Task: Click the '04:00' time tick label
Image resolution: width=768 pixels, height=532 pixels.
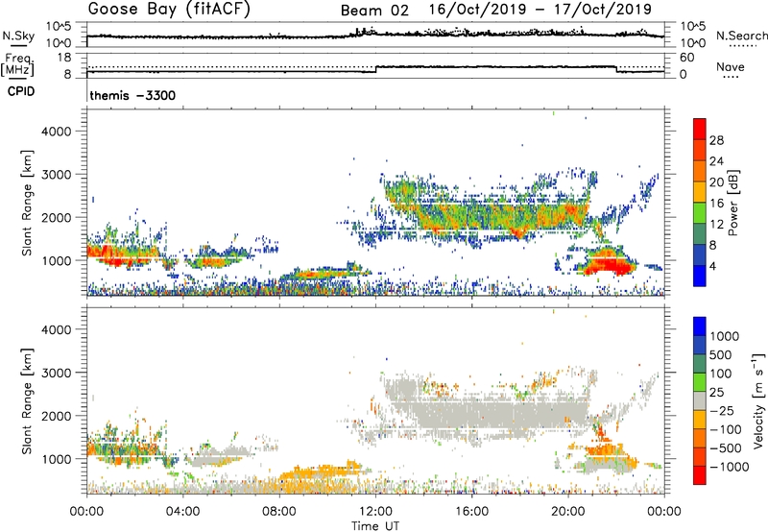Action: tap(182, 512)
